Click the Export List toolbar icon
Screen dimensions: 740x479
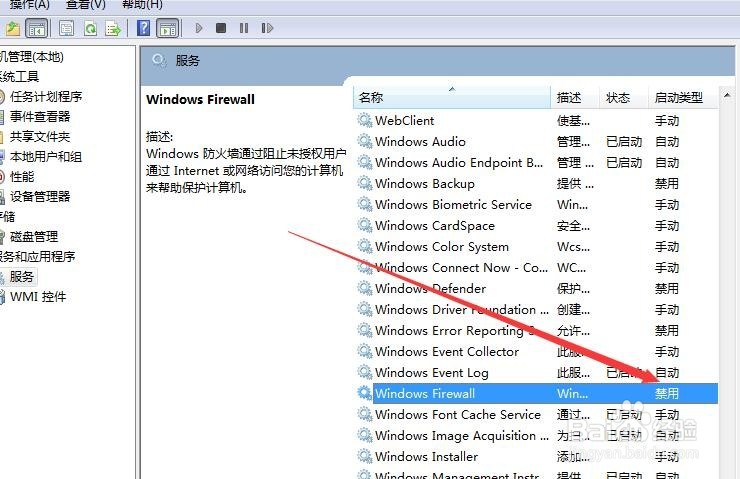click(113, 28)
